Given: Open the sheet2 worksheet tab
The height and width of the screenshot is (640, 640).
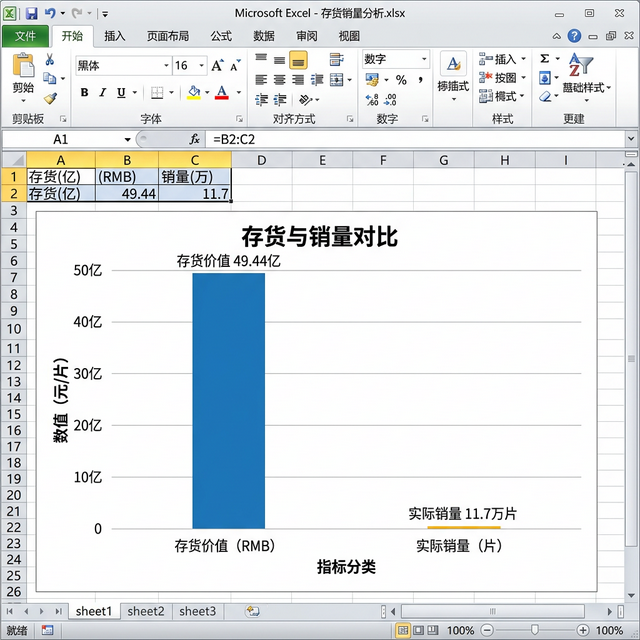Looking at the screenshot, I should (x=145, y=611).
